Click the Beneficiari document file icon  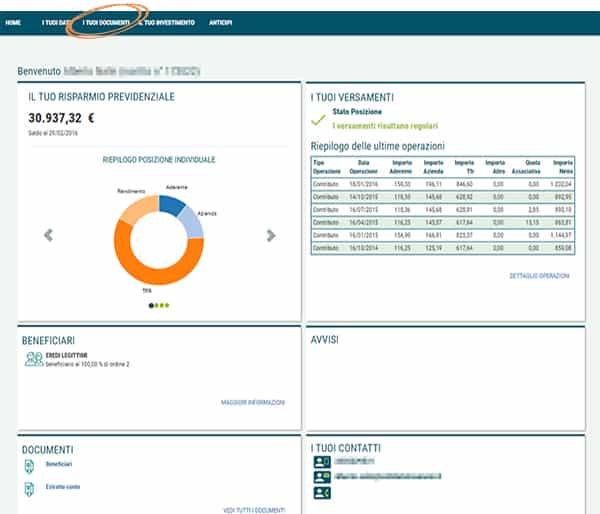click(x=29, y=466)
